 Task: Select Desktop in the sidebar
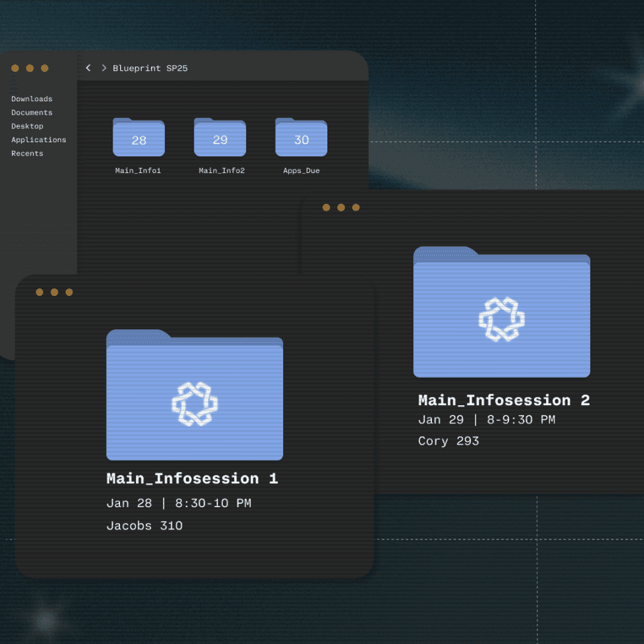[27, 126]
